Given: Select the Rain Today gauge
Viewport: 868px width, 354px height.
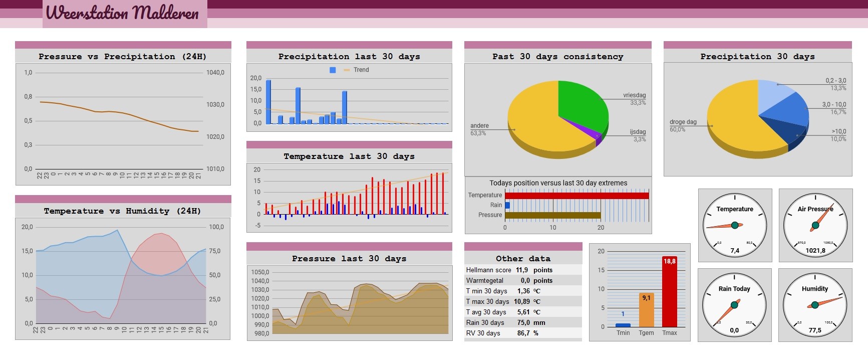Looking at the screenshot, I should [x=734, y=305].
